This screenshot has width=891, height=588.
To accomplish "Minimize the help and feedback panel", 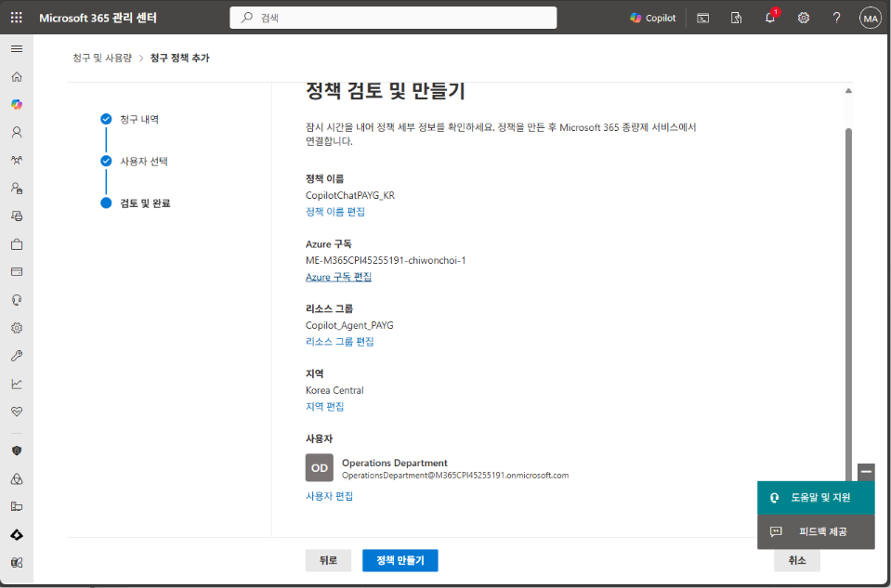I will [x=866, y=472].
